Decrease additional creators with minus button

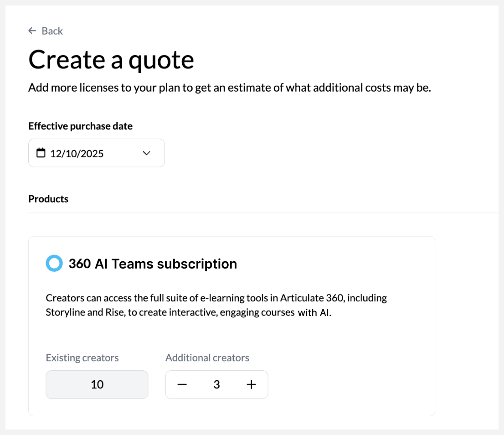click(x=182, y=384)
